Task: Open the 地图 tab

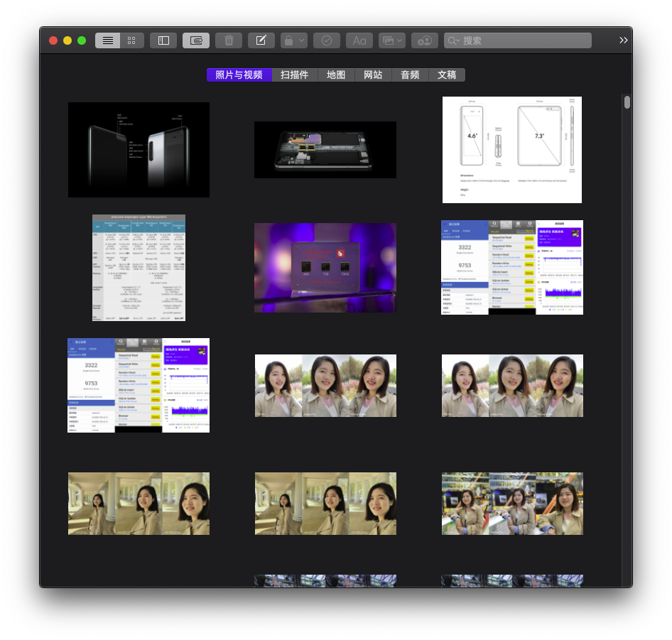Action: point(336,75)
